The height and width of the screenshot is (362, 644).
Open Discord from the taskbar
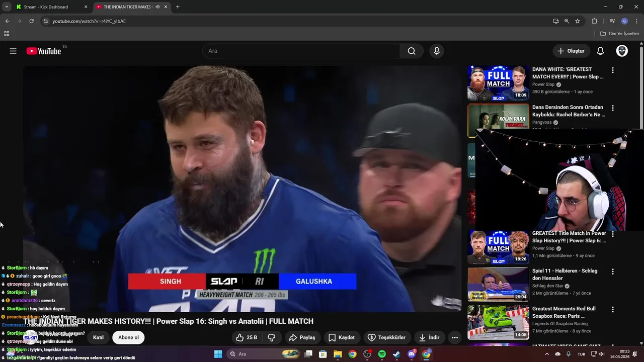tap(412, 354)
